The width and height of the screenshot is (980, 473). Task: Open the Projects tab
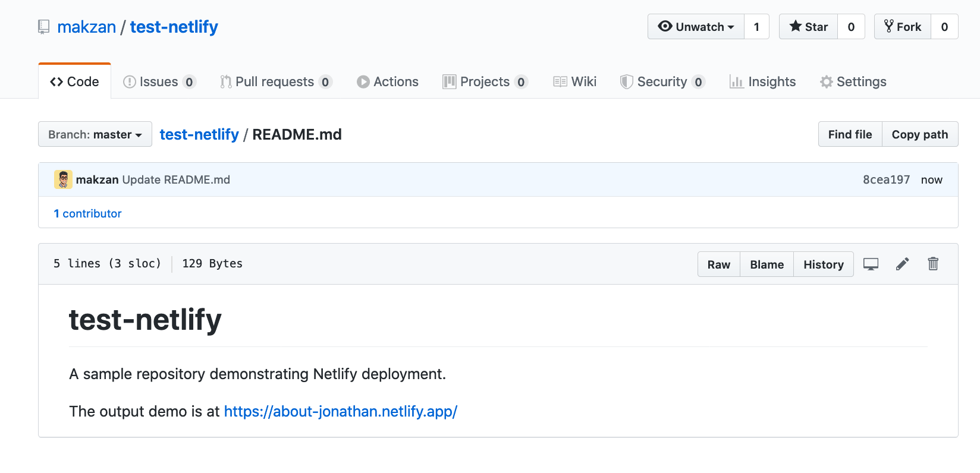point(485,81)
